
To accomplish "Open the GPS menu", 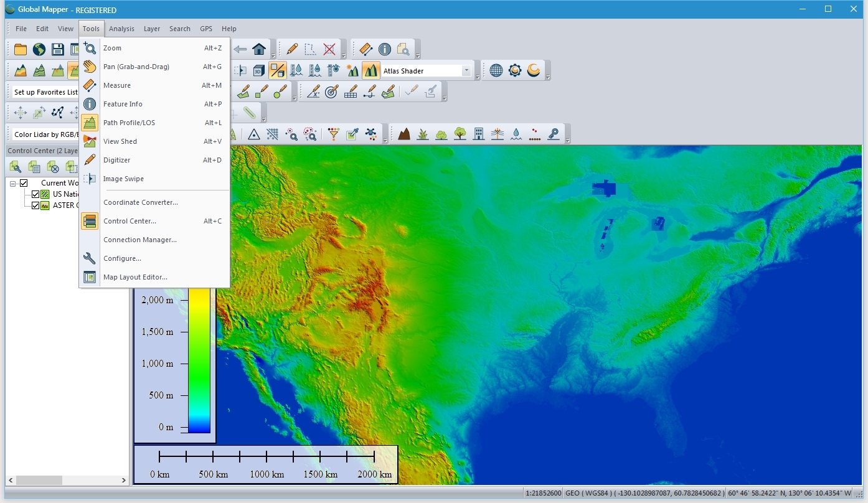I will [x=206, y=29].
